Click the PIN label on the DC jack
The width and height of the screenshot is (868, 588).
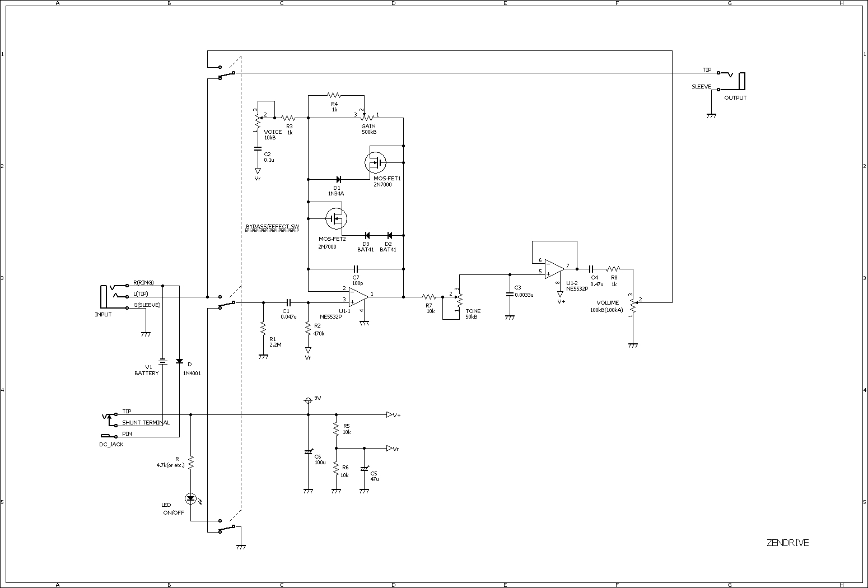coord(127,434)
